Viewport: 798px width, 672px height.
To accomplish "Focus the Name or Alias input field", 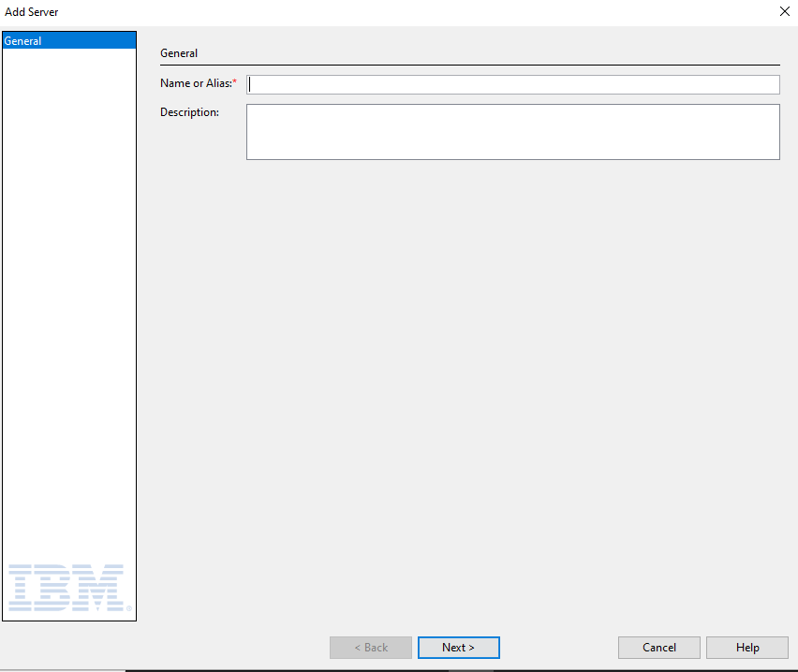I will 512,84.
